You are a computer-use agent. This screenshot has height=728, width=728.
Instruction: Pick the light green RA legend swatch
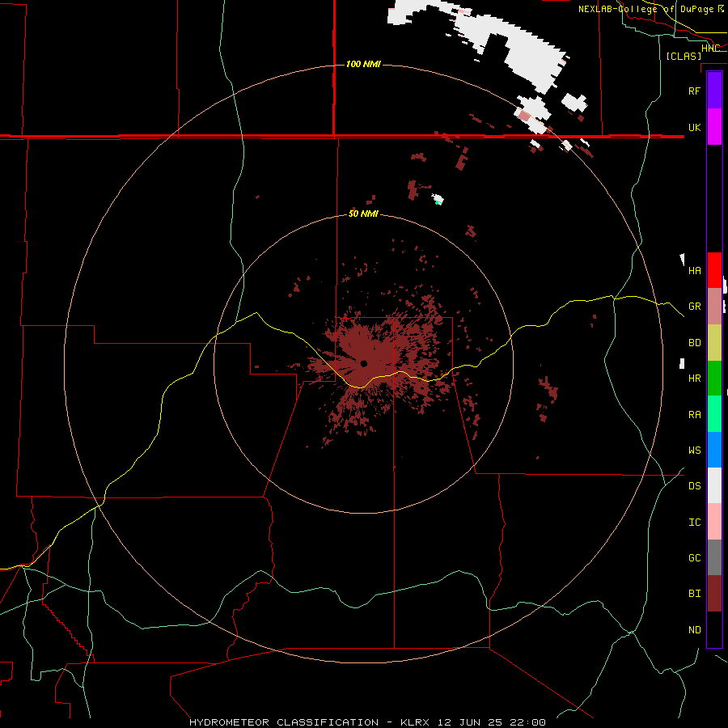[x=714, y=414]
